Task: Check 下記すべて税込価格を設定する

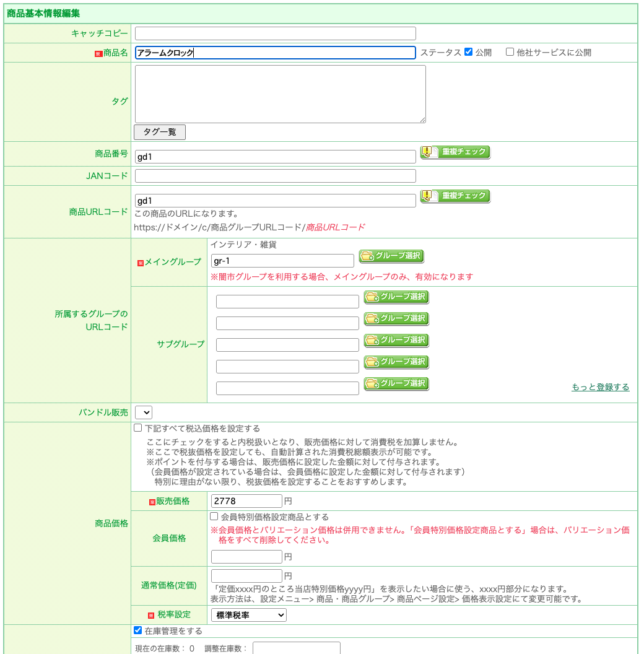Action: click(x=137, y=427)
